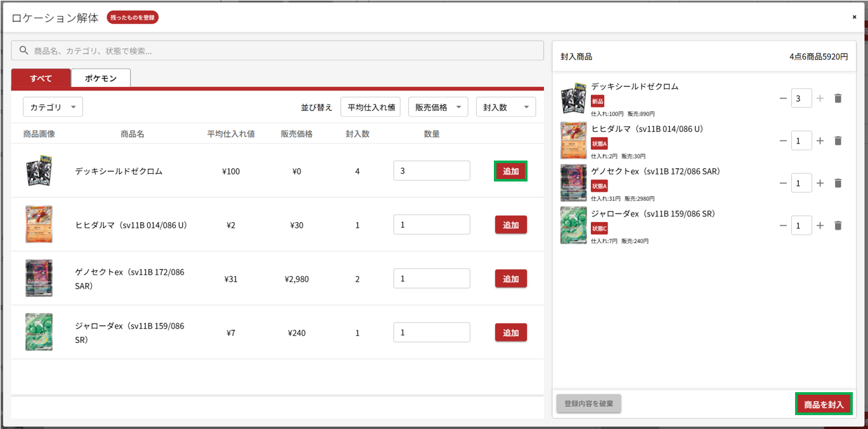
Task: Close the ロケーション解体 dialog
Action: (x=854, y=17)
